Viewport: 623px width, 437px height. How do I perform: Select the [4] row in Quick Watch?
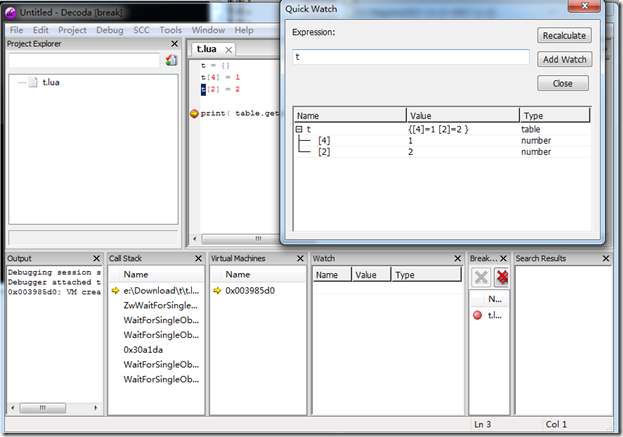pos(442,141)
